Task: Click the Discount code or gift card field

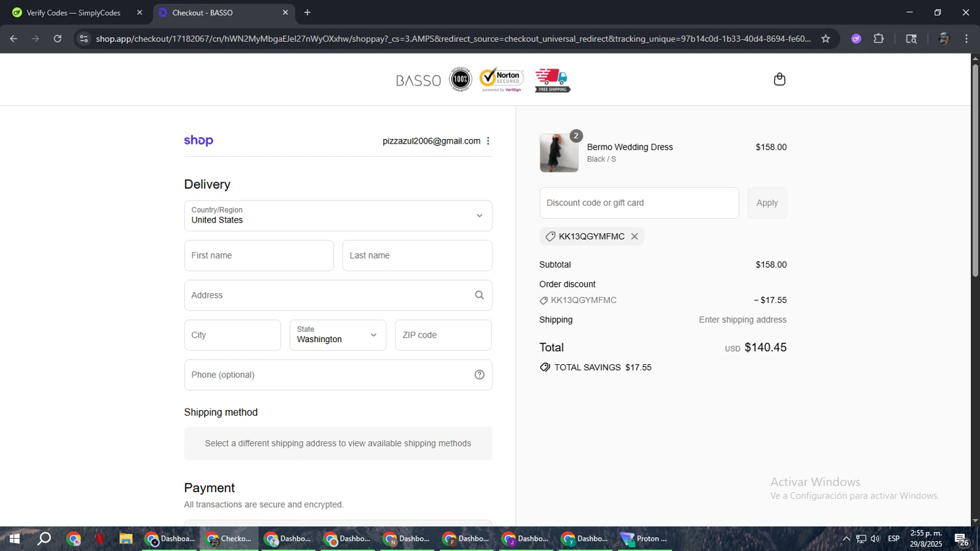Action: (639, 203)
